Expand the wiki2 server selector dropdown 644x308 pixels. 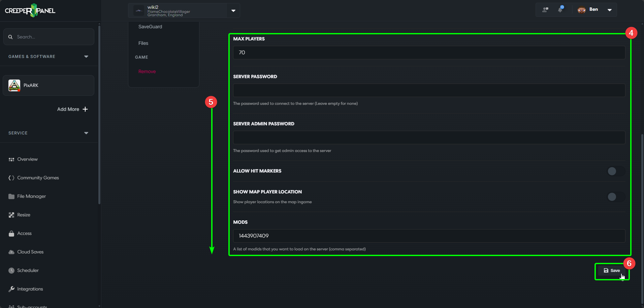click(x=233, y=11)
